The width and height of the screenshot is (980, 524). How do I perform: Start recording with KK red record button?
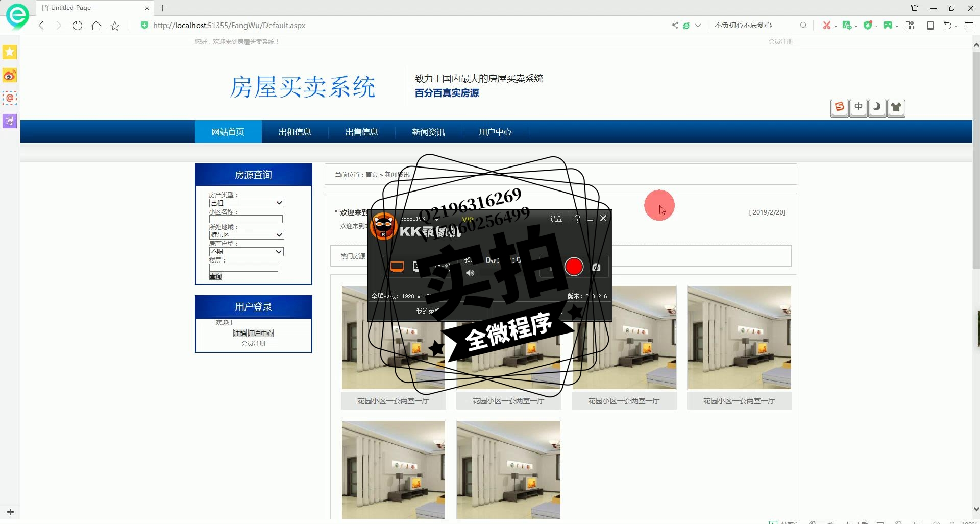[574, 267]
